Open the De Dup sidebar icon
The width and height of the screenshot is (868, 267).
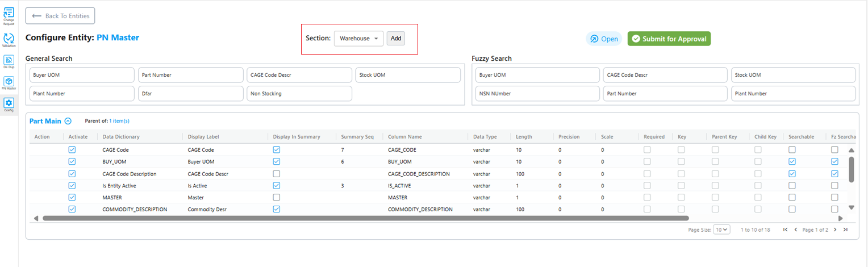pos(9,61)
